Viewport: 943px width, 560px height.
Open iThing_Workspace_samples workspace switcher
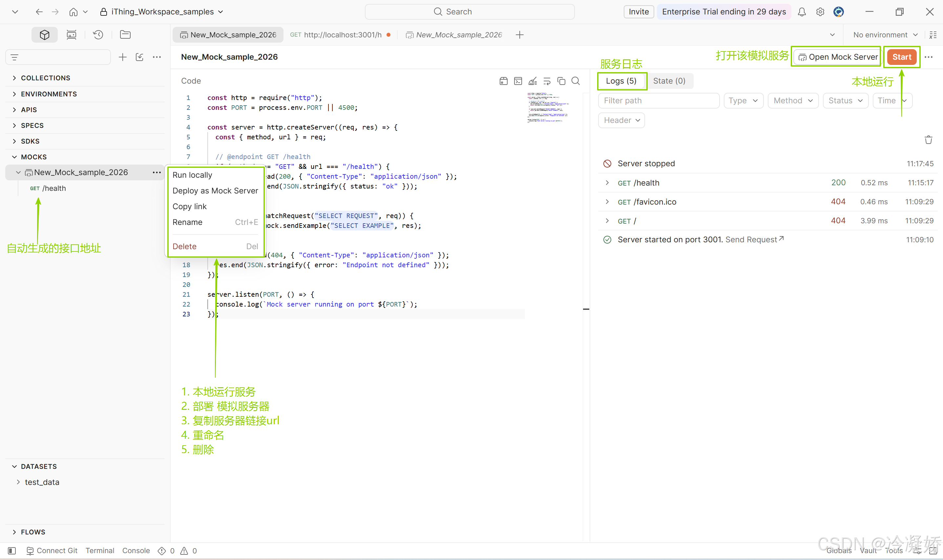162,12
